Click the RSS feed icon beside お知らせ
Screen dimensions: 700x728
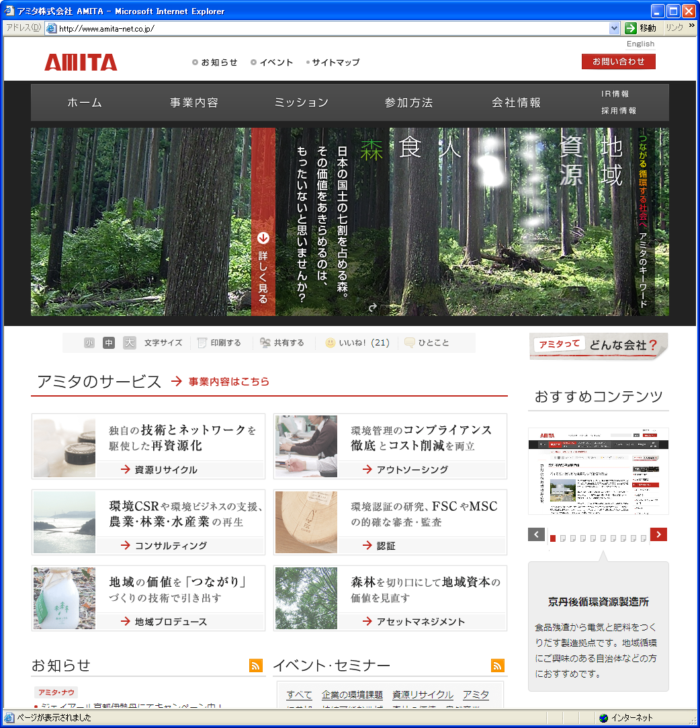255,665
